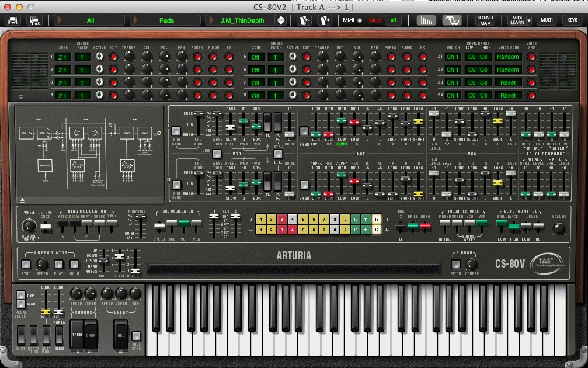
Task: Click the save-as preset icon
Action: click(35, 20)
